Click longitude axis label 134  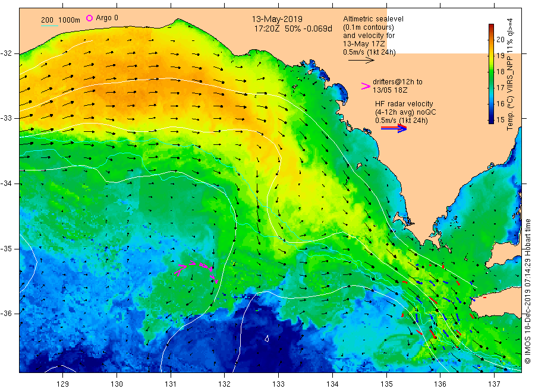point(332,384)
